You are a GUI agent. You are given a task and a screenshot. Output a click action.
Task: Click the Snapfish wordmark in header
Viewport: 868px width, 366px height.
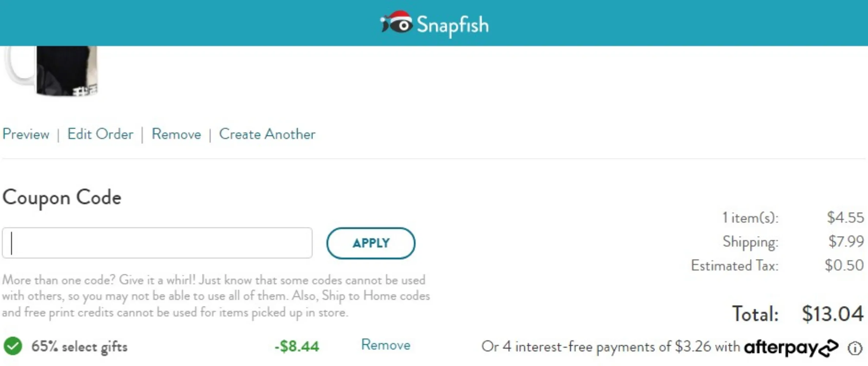coord(453,25)
